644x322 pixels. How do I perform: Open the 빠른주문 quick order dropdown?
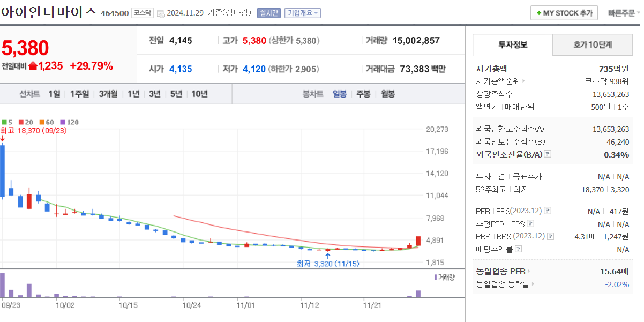pyautogui.click(x=624, y=13)
